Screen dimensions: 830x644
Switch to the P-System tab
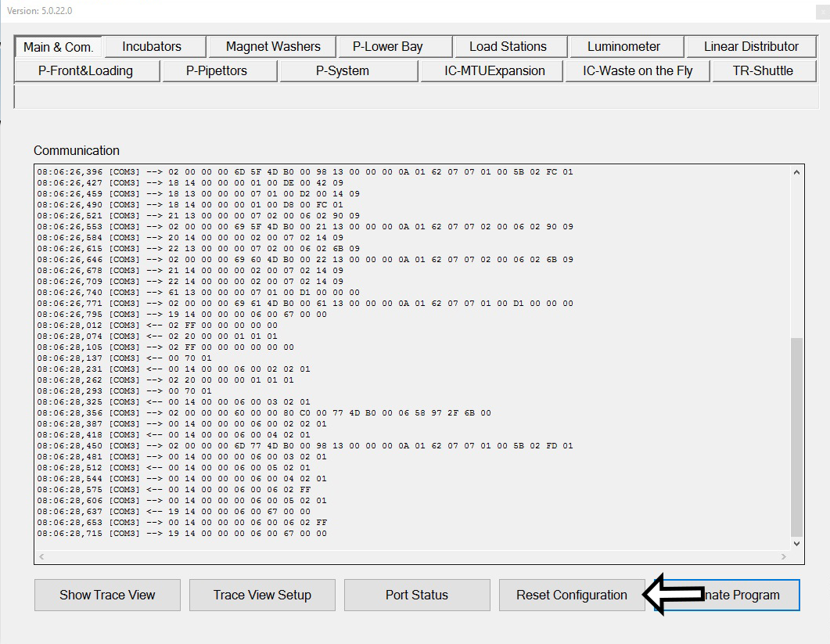pos(343,71)
